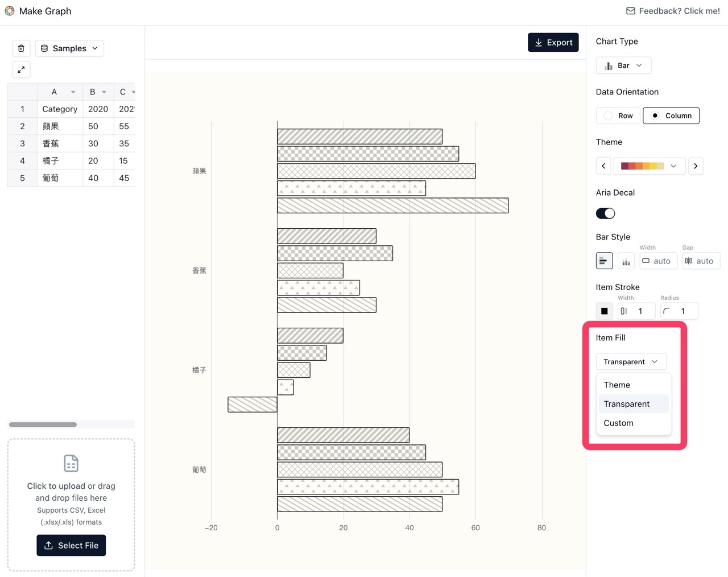Click the Select File button

click(71, 545)
